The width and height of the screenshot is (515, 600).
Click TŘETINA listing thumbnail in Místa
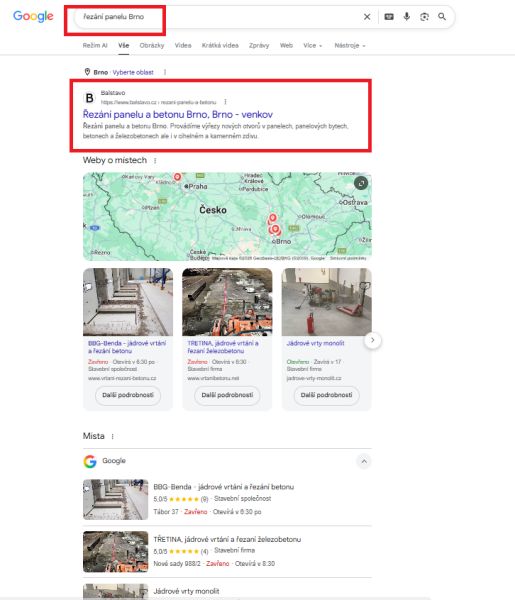116,551
